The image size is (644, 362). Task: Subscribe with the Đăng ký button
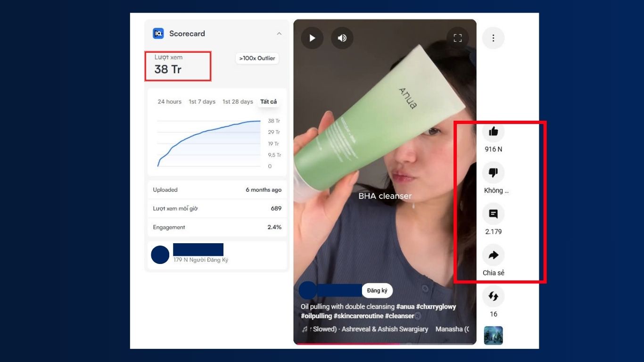pyautogui.click(x=377, y=291)
